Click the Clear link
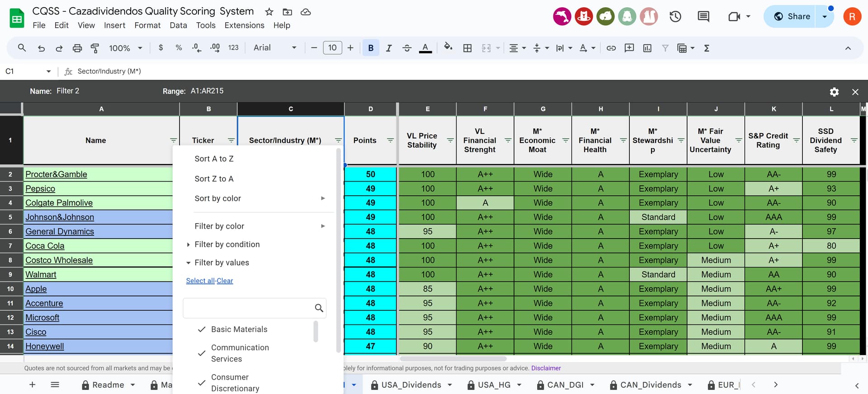The height and width of the screenshot is (394, 868). [x=225, y=281]
